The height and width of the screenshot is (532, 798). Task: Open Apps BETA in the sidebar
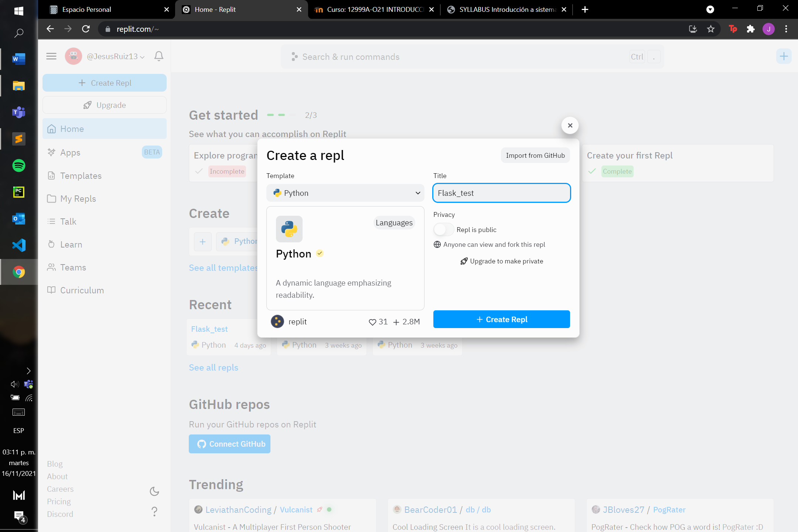105,152
